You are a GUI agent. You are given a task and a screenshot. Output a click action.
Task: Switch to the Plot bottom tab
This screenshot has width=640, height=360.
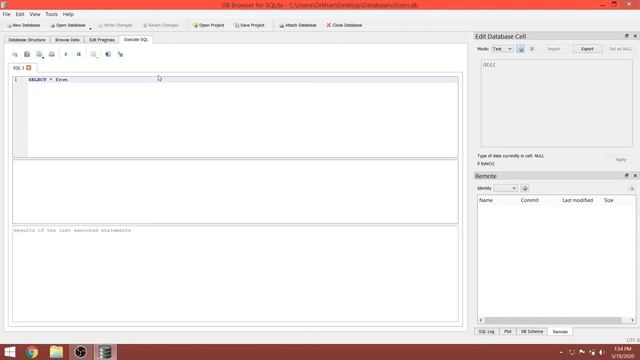tap(507, 332)
